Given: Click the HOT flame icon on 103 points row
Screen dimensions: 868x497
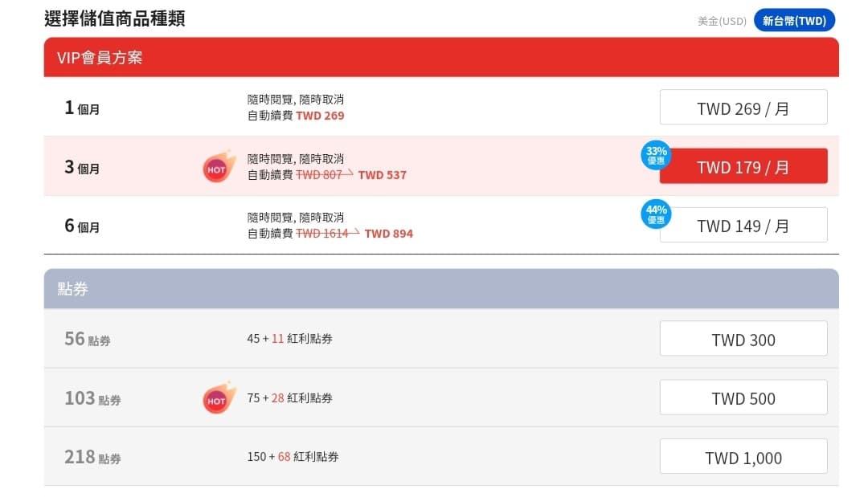Looking at the screenshot, I should (219, 397).
